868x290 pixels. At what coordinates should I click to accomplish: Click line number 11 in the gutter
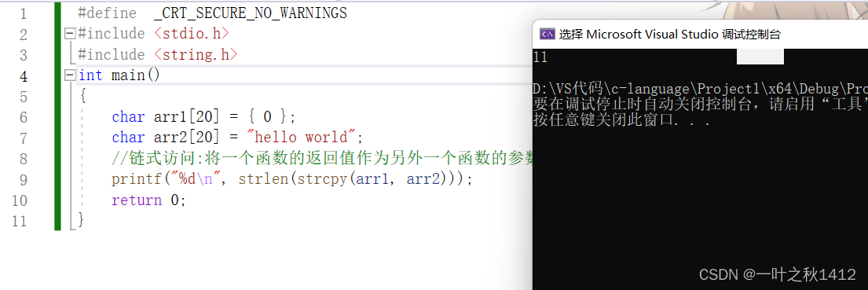20,221
